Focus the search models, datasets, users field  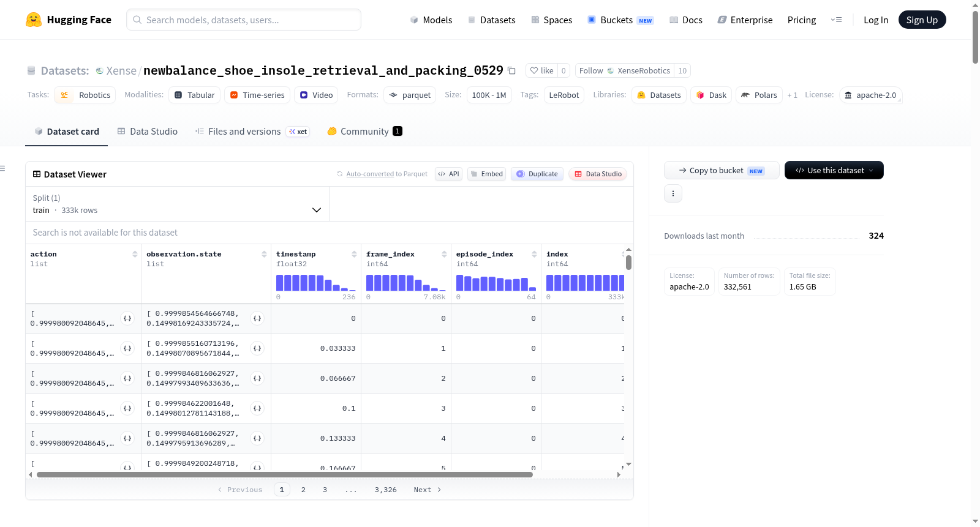click(x=244, y=20)
